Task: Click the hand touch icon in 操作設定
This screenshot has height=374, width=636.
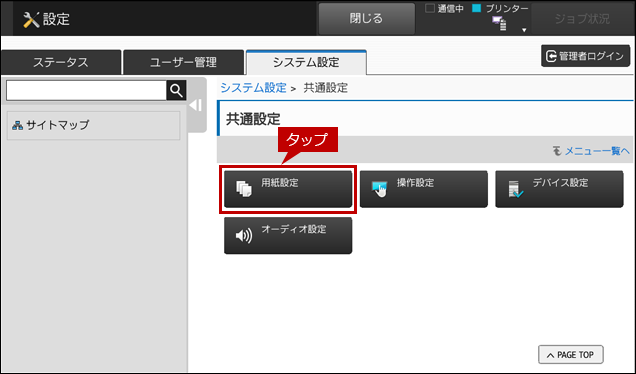Action: click(x=380, y=189)
